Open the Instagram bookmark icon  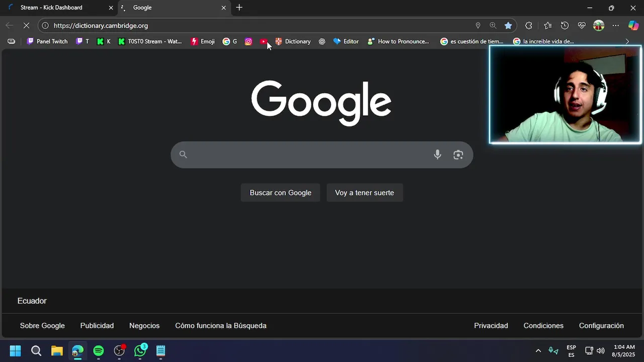click(x=248, y=41)
